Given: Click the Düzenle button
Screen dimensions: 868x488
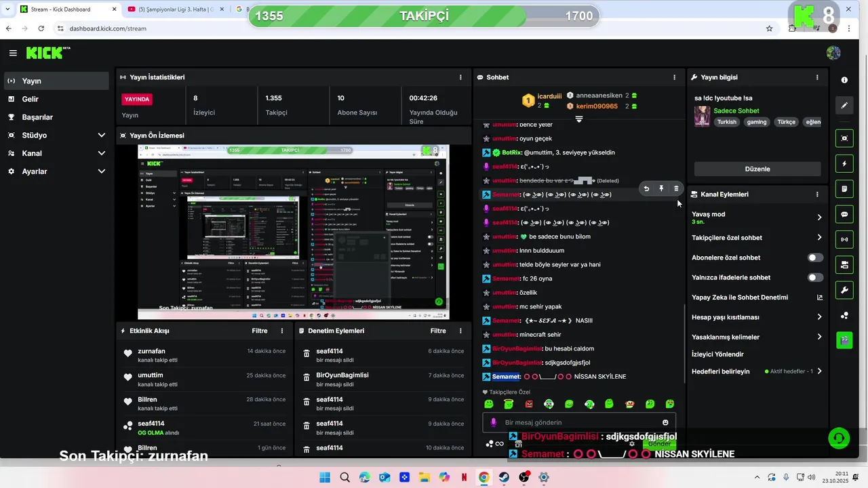Looking at the screenshot, I should [x=757, y=169].
